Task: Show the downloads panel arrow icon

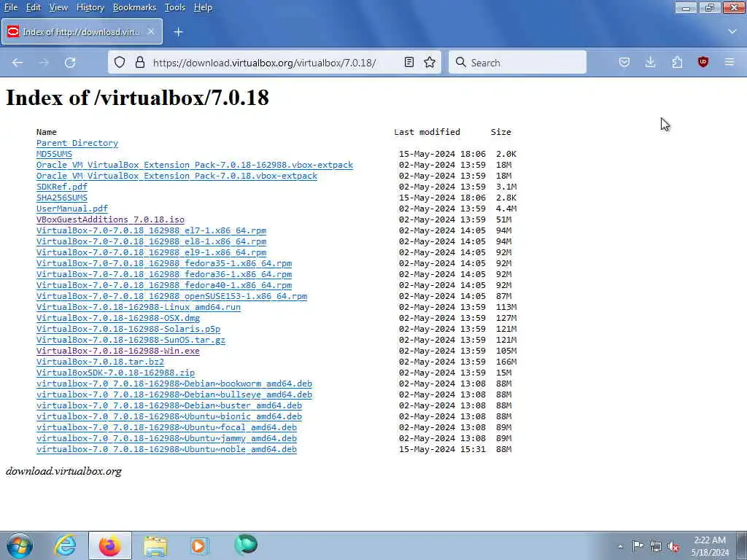Action: click(x=650, y=63)
